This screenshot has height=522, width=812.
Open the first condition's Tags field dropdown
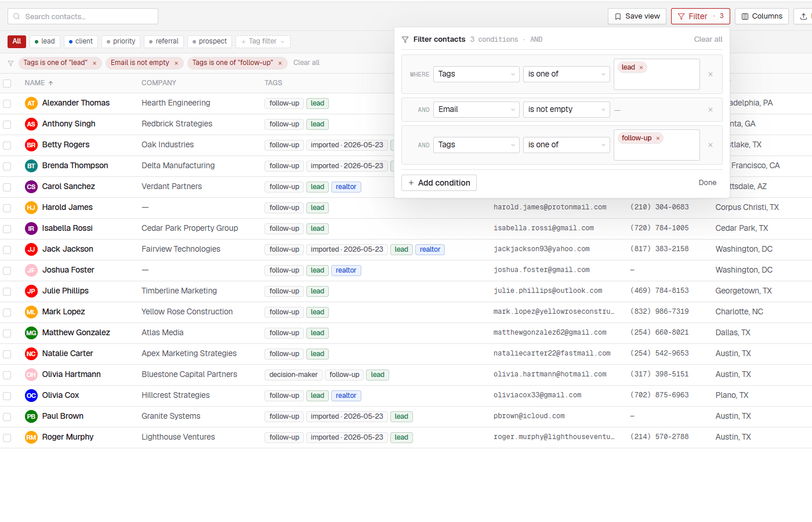(476, 74)
